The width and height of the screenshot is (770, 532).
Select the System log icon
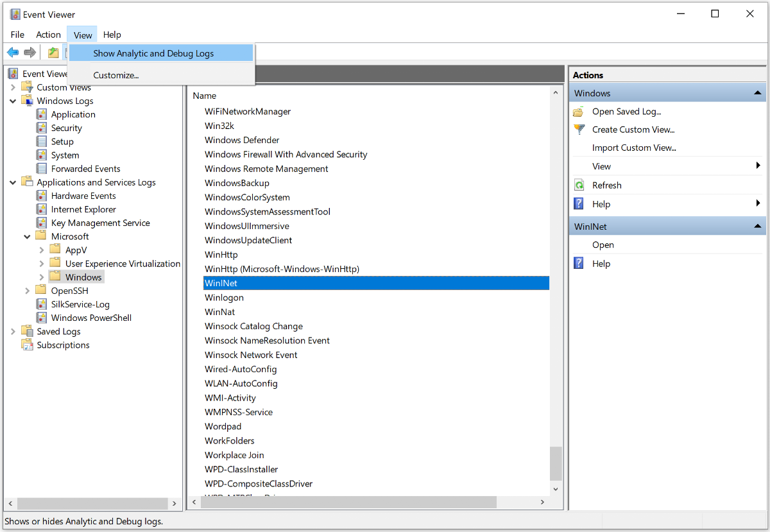(42, 155)
